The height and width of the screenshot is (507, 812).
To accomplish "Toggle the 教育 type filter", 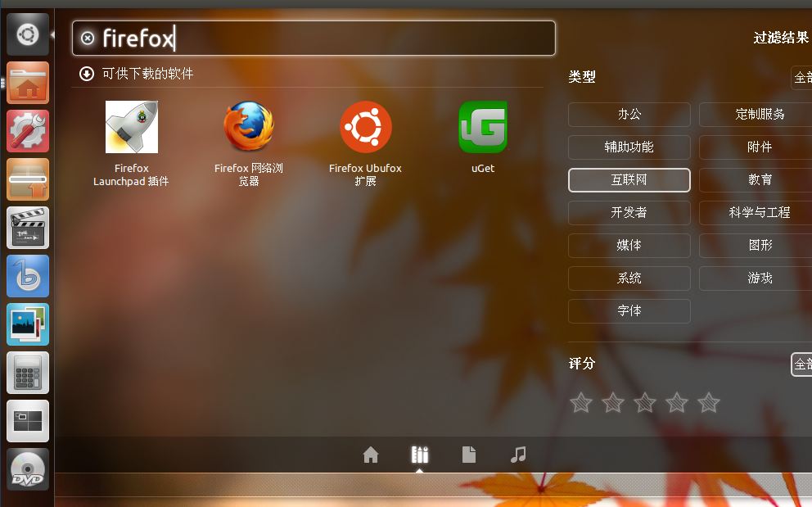I will [756, 180].
